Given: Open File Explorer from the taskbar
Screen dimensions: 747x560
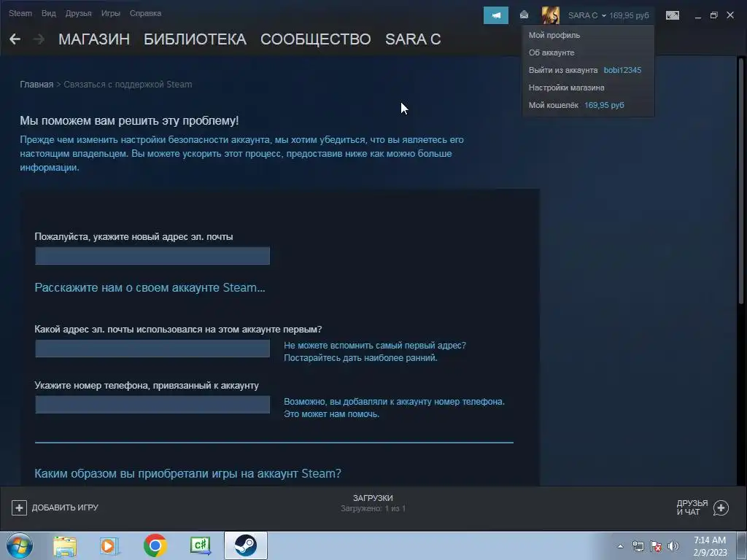Looking at the screenshot, I should (65, 545).
